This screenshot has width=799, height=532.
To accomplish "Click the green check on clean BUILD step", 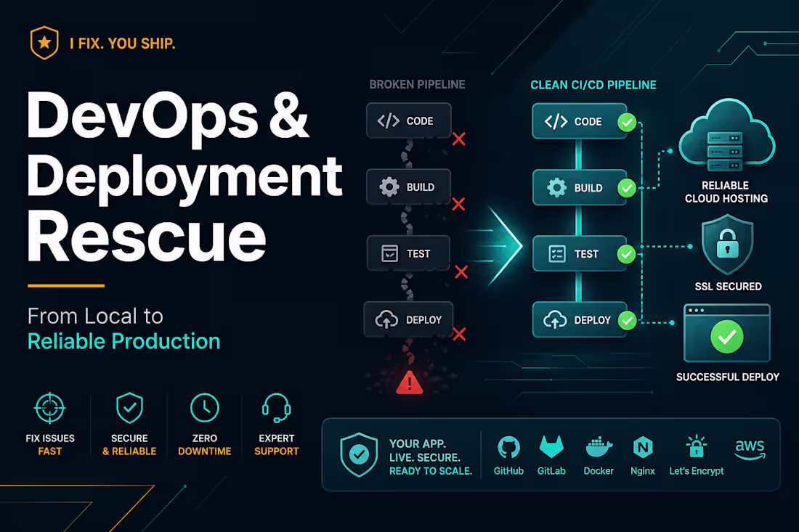I will point(627,189).
